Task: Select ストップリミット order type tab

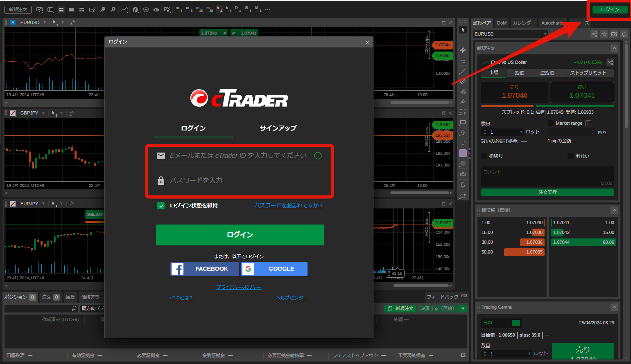Action: coord(588,73)
